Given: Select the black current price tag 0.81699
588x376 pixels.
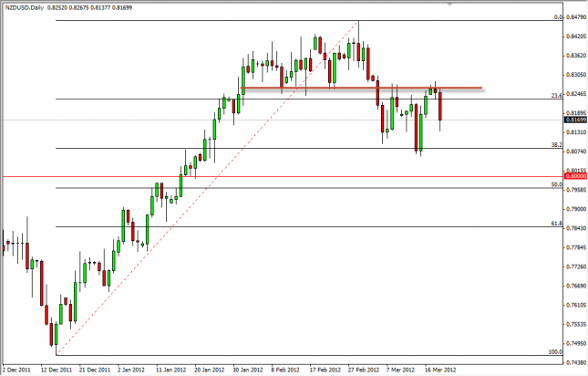Looking at the screenshot, I should [575, 120].
